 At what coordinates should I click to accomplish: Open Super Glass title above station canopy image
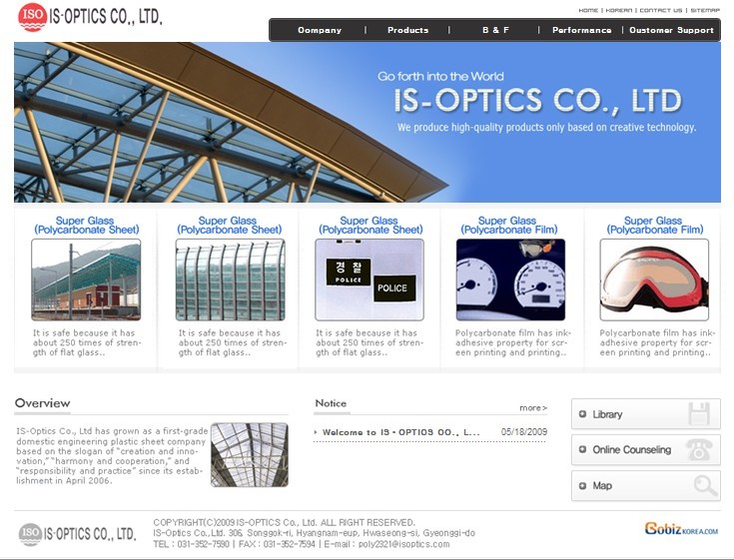[x=86, y=225]
